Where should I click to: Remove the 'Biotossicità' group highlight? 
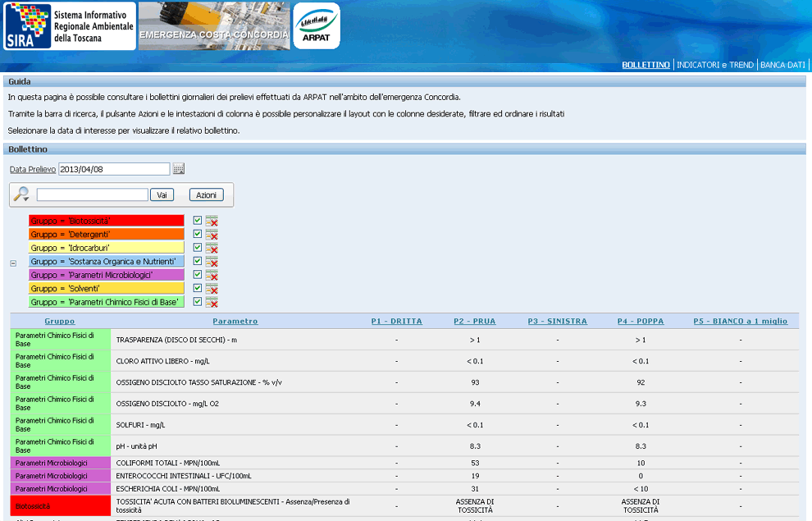pyautogui.click(x=212, y=222)
